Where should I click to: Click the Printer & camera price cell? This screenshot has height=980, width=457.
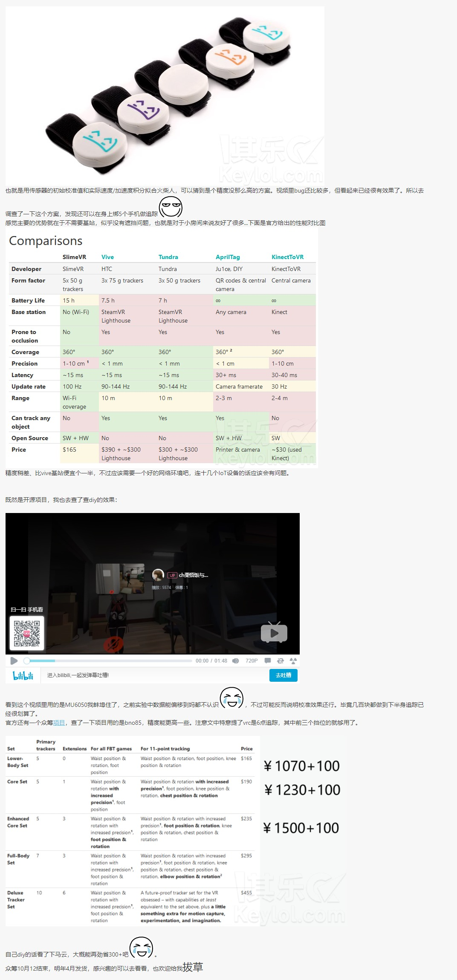click(x=238, y=450)
